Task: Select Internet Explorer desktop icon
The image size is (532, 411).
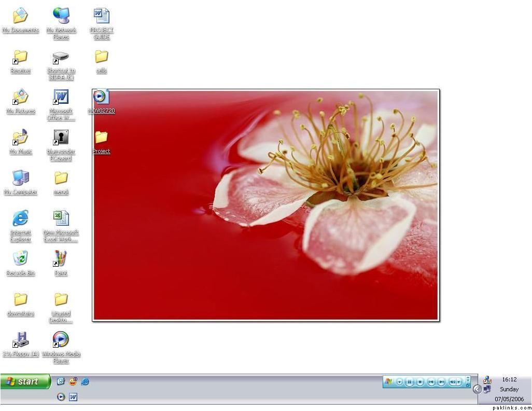Action: point(20,218)
